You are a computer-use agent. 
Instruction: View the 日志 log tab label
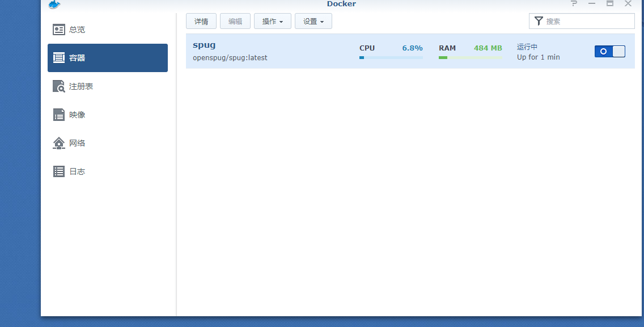pos(77,171)
